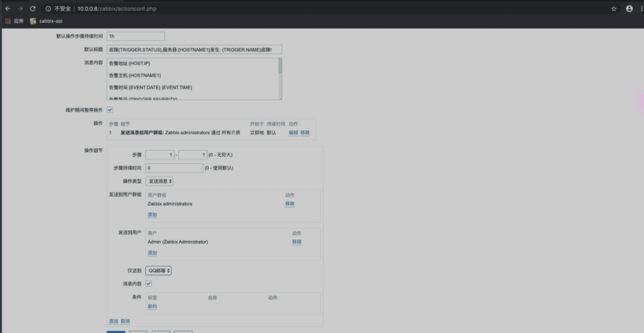Go back with the browser back arrow
This screenshot has height=333, width=644.
[8, 8]
